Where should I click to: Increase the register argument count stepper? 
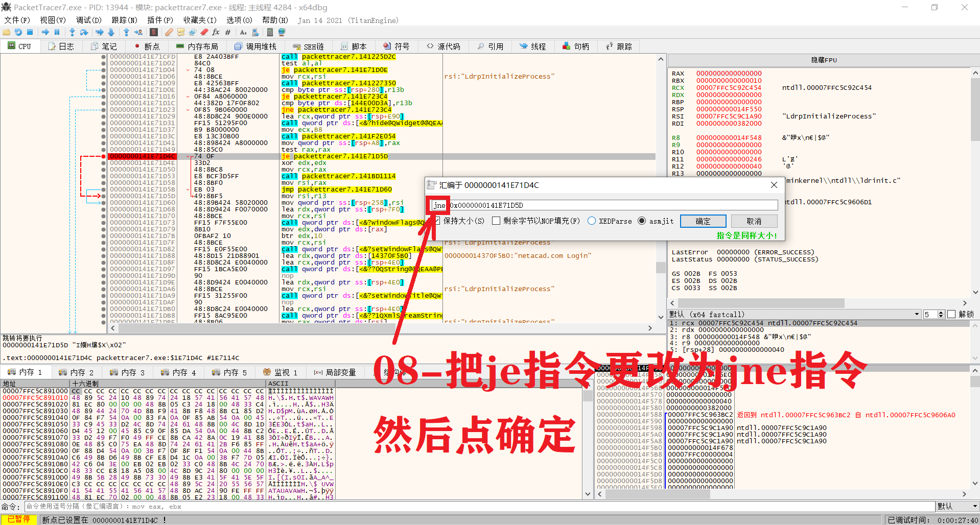940,312
